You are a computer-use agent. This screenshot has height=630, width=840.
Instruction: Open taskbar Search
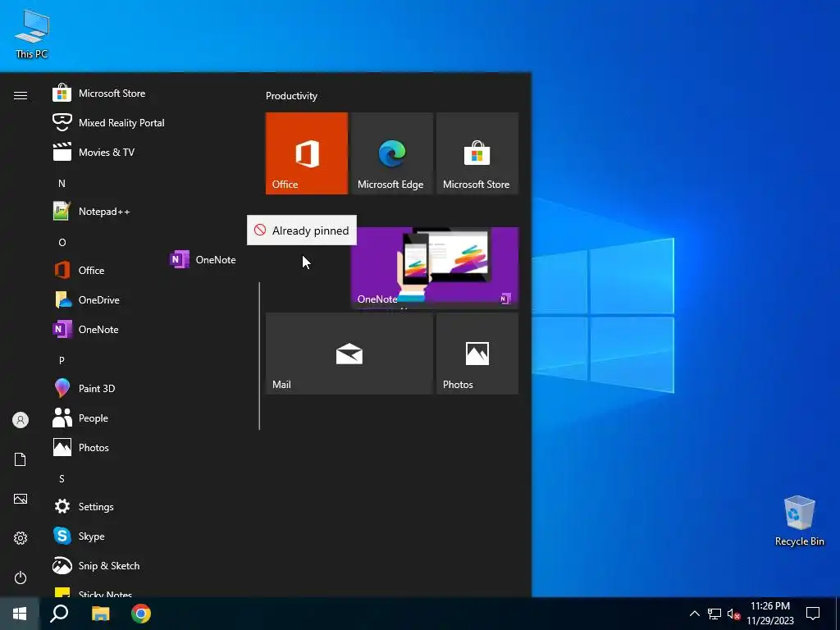pos(59,614)
